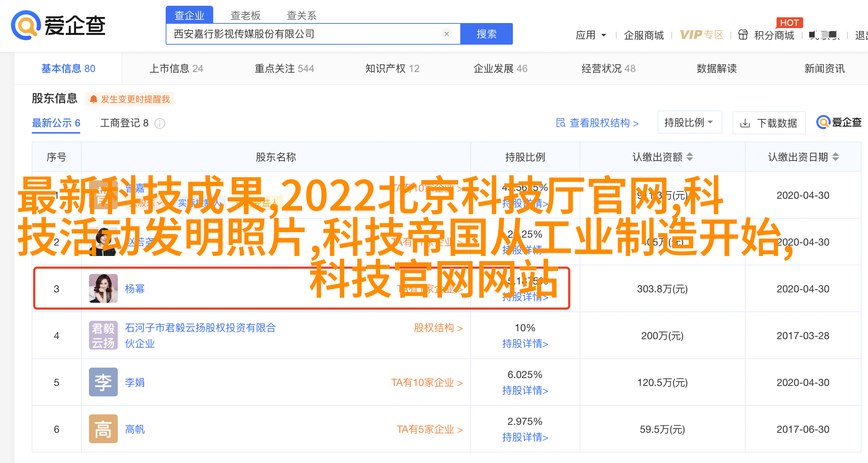The height and width of the screenshot is (463, 868).
Task: Click the structure icon before 查看股权结构
Action: [x=560, y=123]
